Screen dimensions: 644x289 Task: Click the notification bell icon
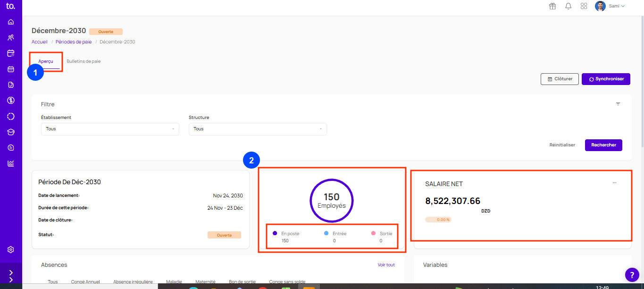[x=569, y=6]
